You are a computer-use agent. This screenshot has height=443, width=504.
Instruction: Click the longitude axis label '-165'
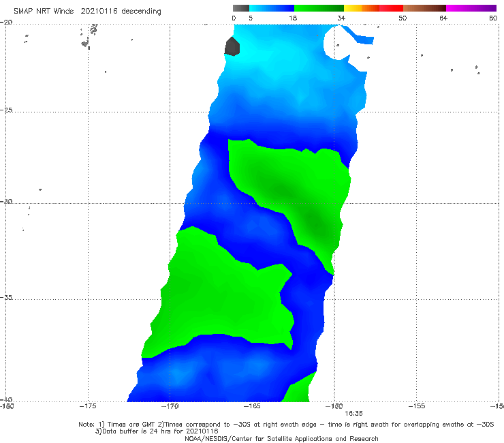(252, 406)
